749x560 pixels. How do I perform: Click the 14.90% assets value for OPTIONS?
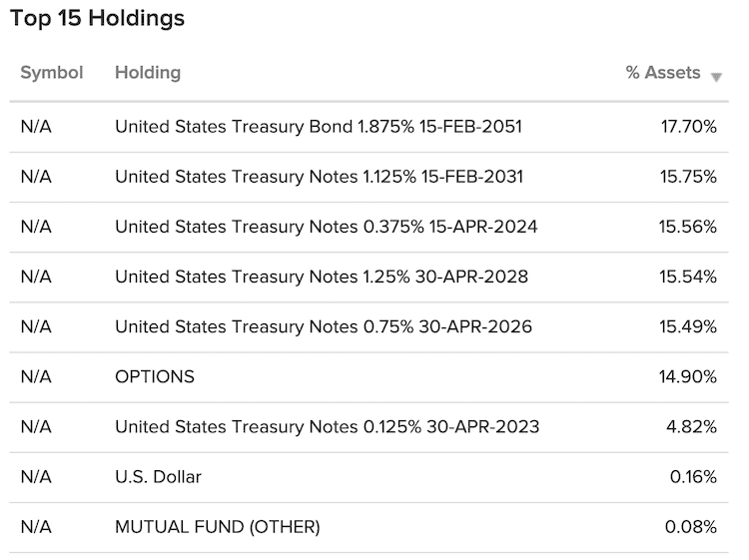pos(688,377)
